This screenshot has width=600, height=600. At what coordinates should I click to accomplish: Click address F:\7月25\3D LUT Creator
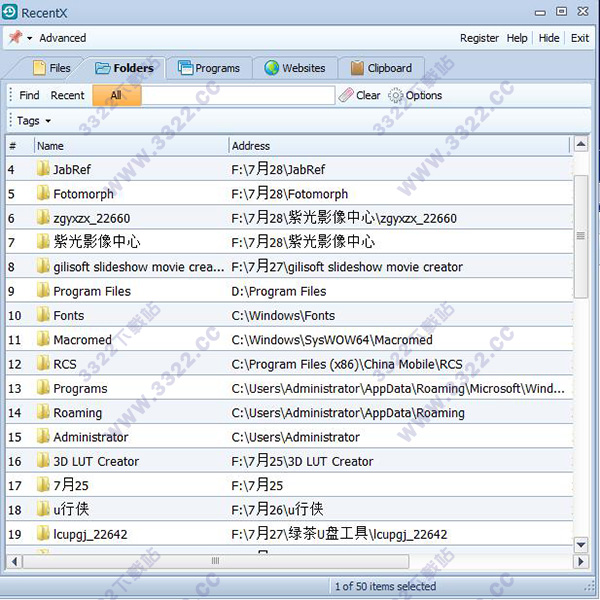tap(302, 461)
